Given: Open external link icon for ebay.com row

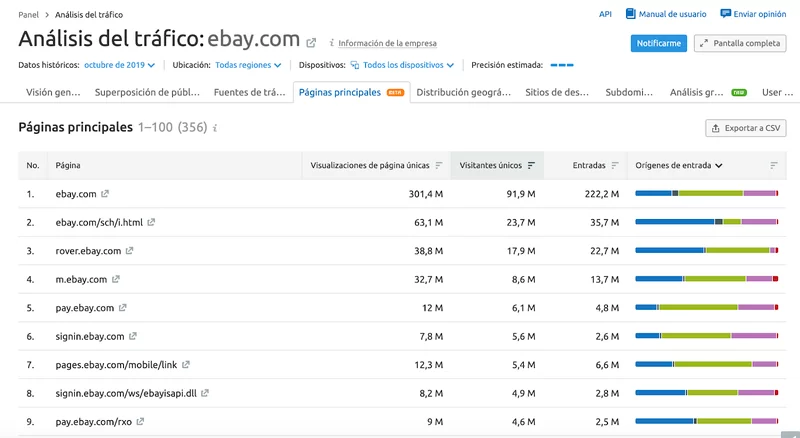Looking at the screenshot, I should (105, 194).
